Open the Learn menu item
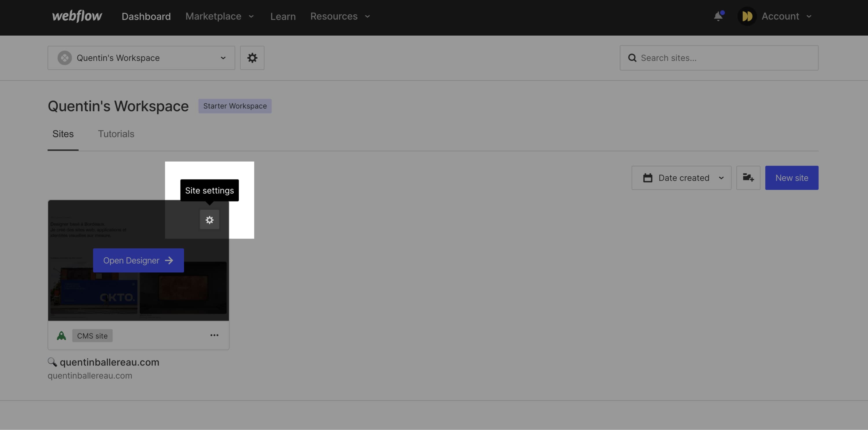868x430 pixels. point(283,16)
